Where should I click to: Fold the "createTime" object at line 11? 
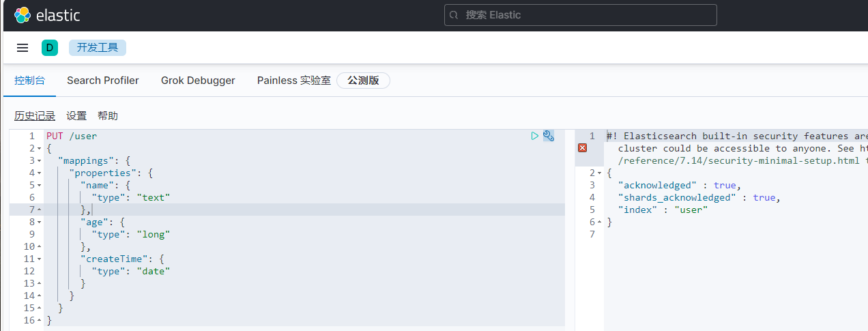pos(40,259)
